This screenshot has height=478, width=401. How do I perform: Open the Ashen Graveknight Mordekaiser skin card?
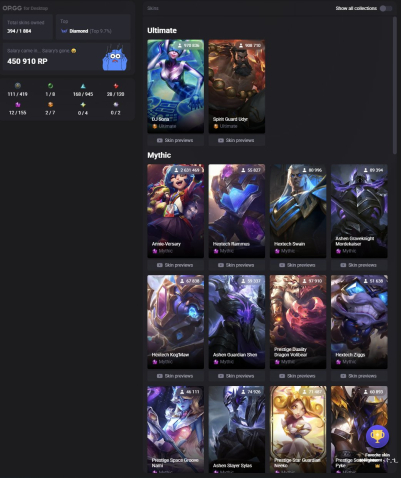click(359, 211)
